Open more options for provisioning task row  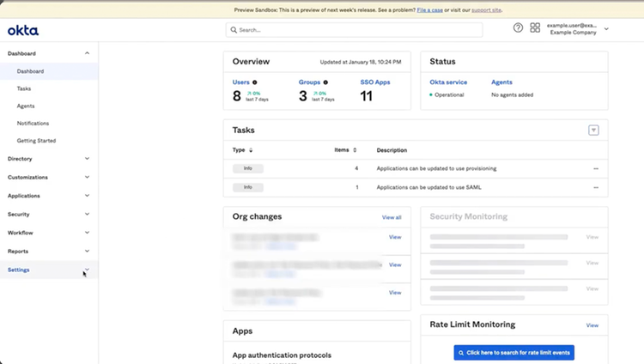596,168
